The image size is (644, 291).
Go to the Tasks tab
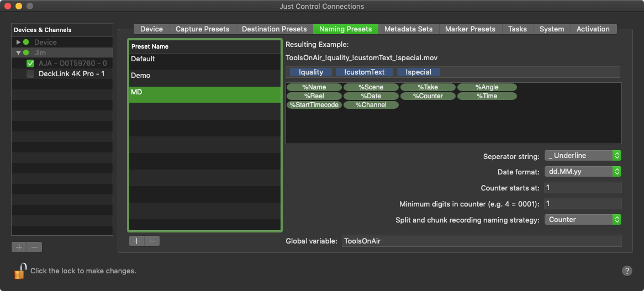point(518,29)
